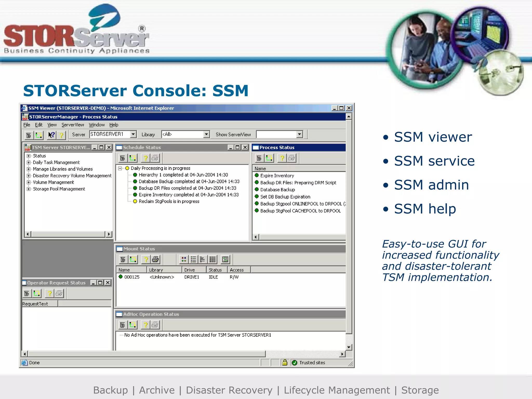
Task: Open the Help menu
Action: coord(114,125)
